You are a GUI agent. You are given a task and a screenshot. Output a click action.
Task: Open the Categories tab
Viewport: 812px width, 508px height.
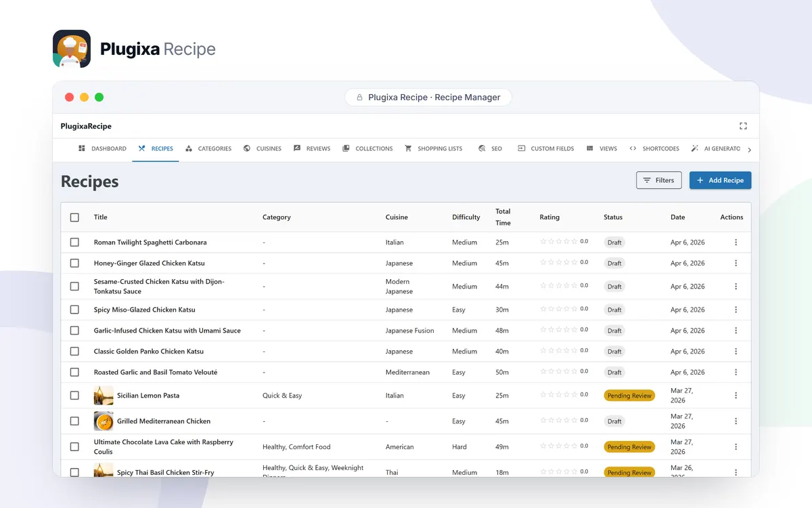coord(208,148)
